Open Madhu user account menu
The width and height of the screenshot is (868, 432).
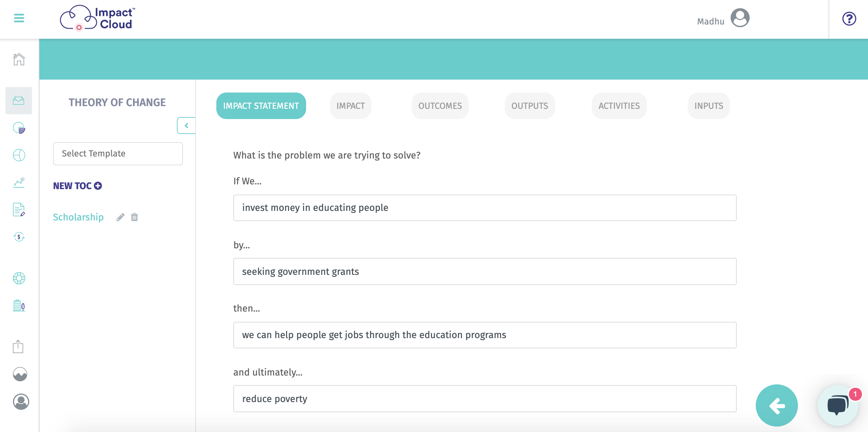coord(723,19)
